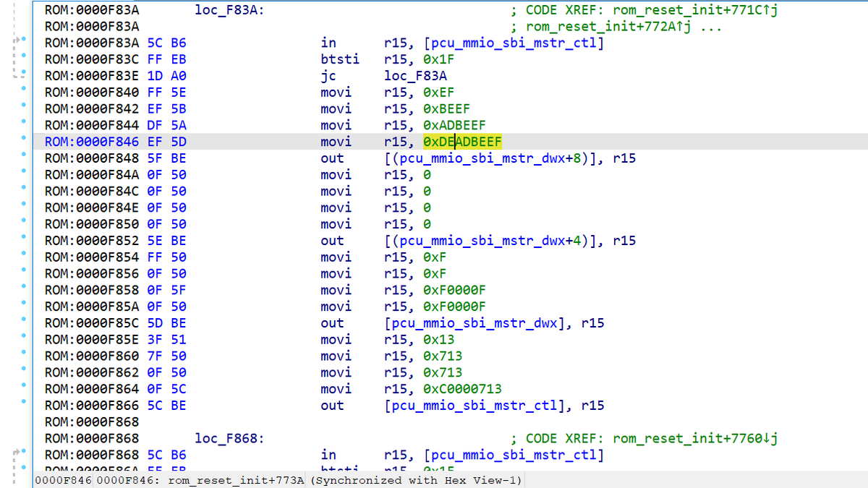Image resolution: width=868 pixels, height=488 pixels.
Task: Select the highlighted 0xDEADBEEF immediate value
Action: pos(462,142)
